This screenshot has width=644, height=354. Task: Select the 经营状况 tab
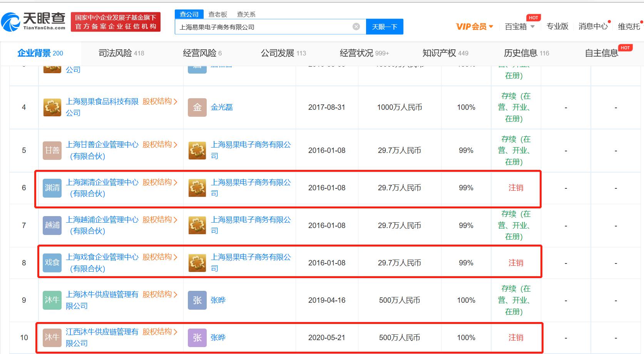(364, 53)
